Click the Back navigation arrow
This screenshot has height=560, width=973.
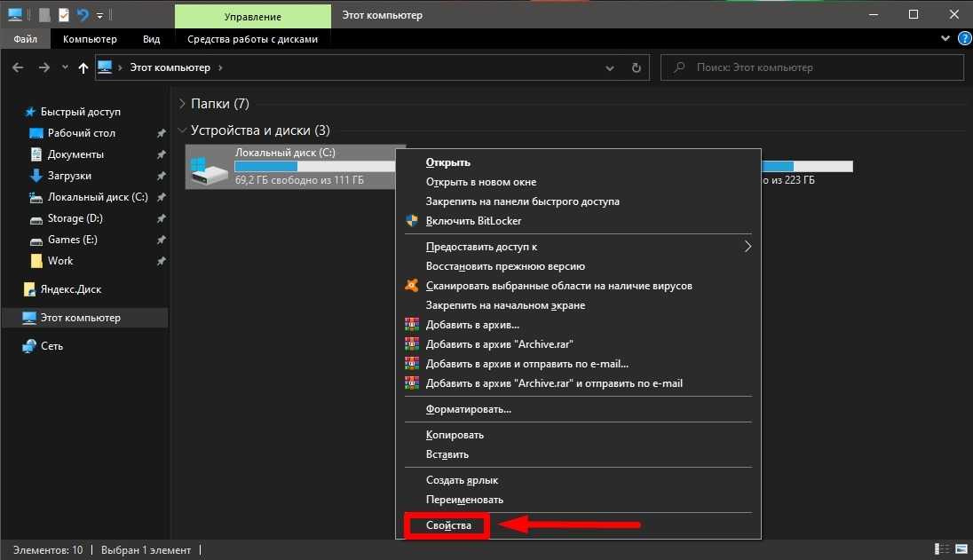pyautogui.click(x=19, y=67)
